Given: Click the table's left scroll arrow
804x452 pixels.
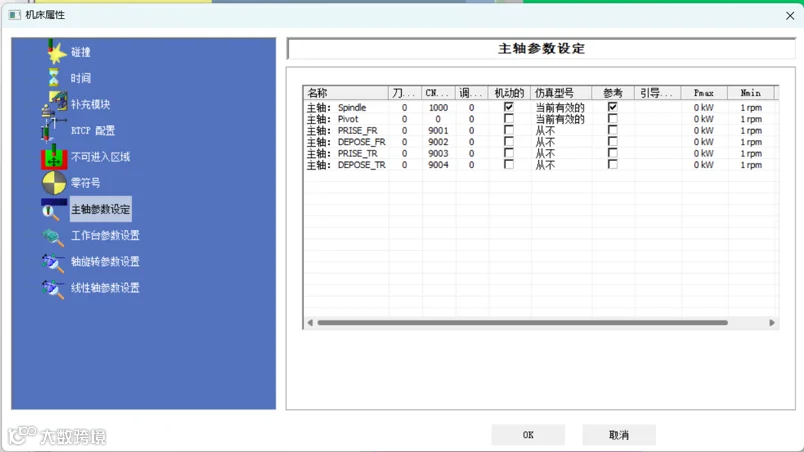Looking at the screenshot, I should coord(310,322).
